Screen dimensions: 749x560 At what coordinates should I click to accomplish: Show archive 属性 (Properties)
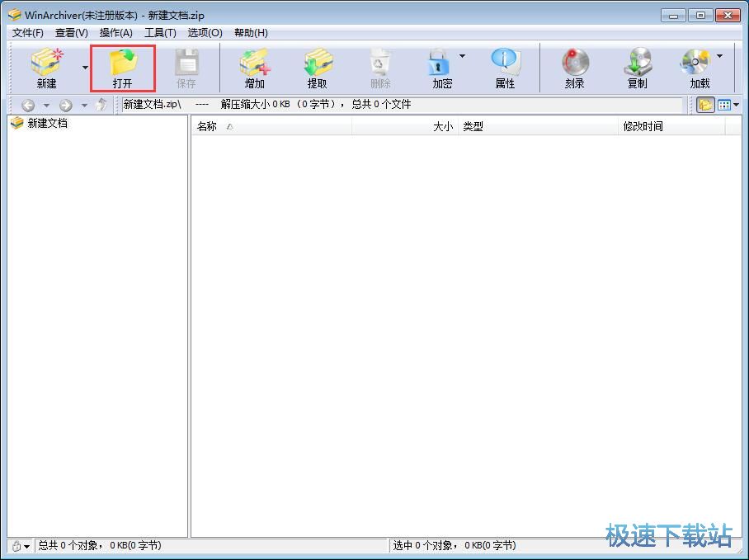[x=505, y=68]
